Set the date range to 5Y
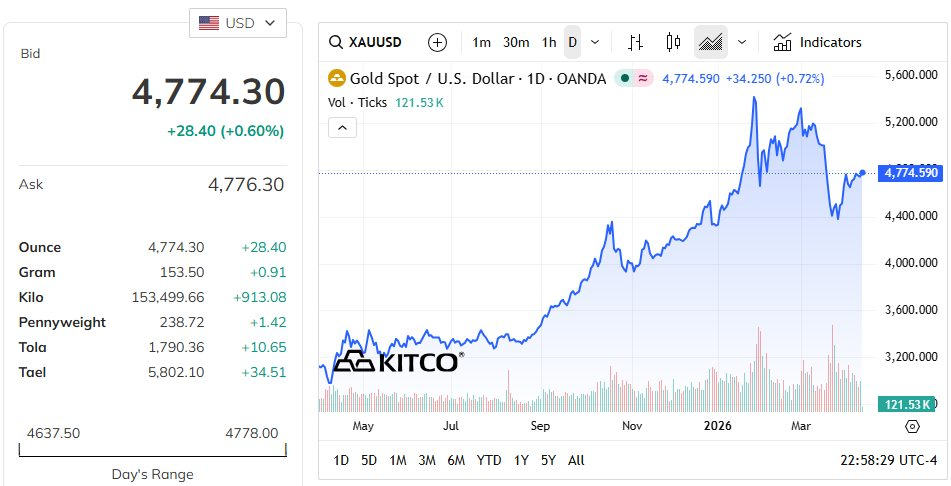This screenshot has width=951, height=486. click(x=548, y=460)
